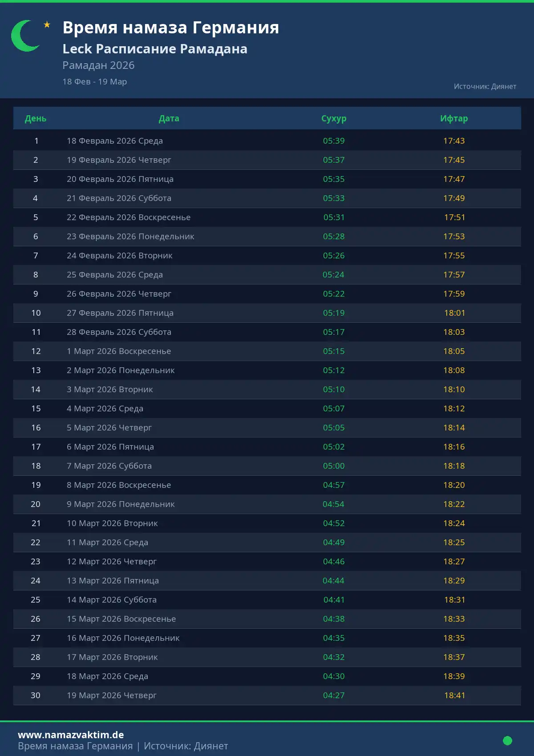
Task: Select the 'День' column header
Action: pyautogui.click(x=36, y=118)
